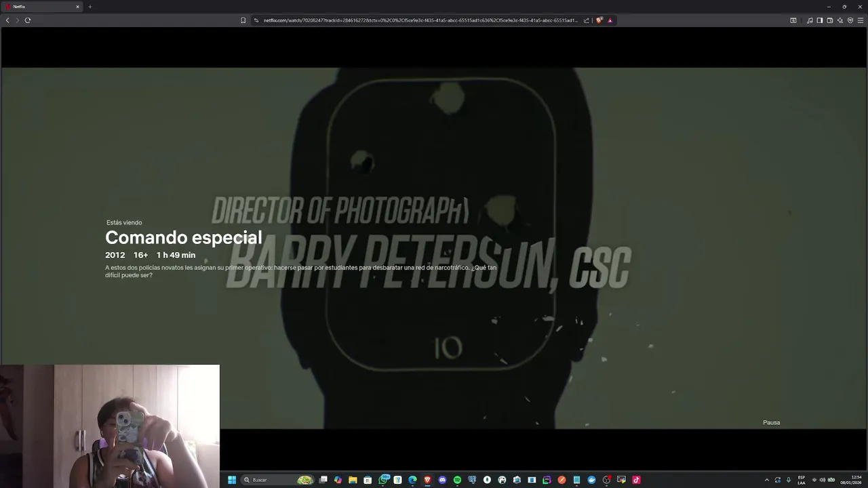Open Spotify from the taskbar
The width and height of the screenshot is (868, 488).
pyautogui.click(x=457, y=480)
